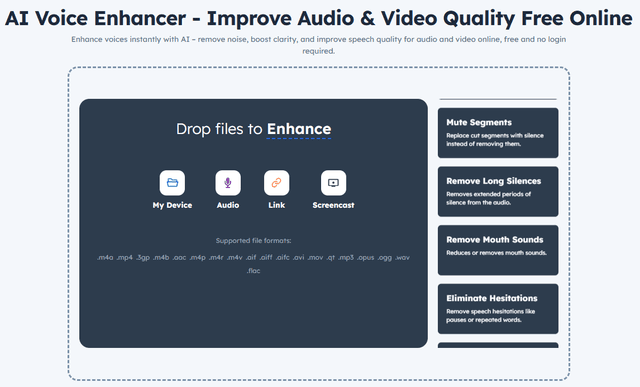Click the .m4a format text
Screen dimensions: 640x387
[x=105, y=258]
